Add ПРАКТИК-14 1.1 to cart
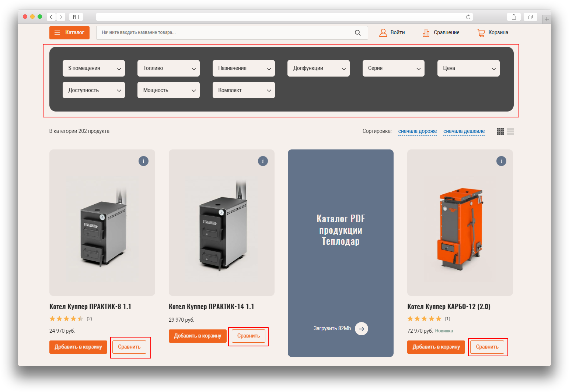Screen dimensions: 569x392 (x=198, y=336)
